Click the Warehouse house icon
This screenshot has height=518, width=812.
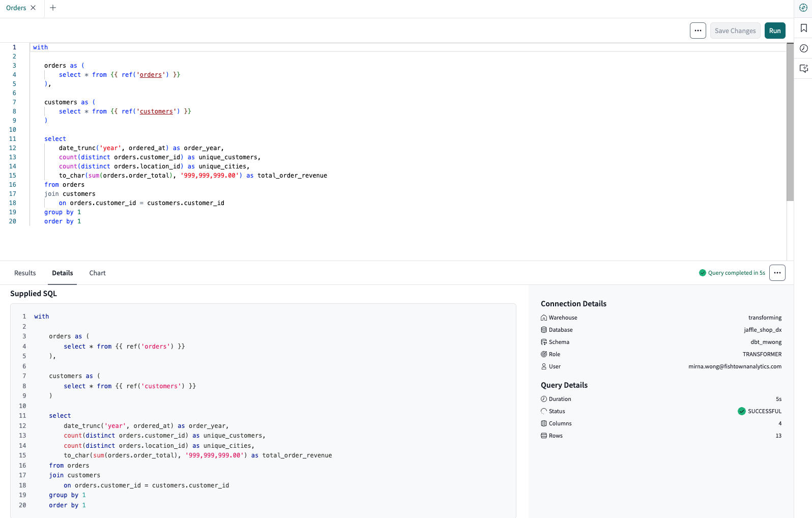544,318
